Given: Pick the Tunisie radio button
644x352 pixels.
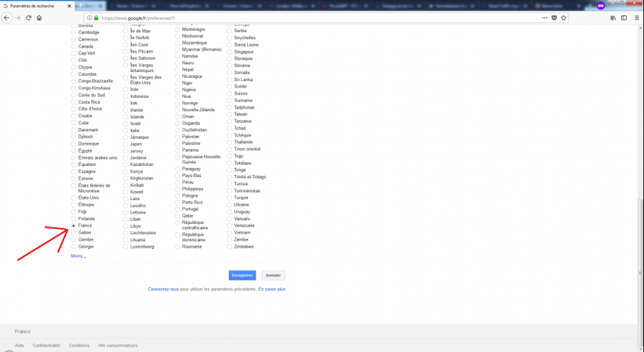Looking at the screenshot, I should pyautogui.click(x=230, y=184).
